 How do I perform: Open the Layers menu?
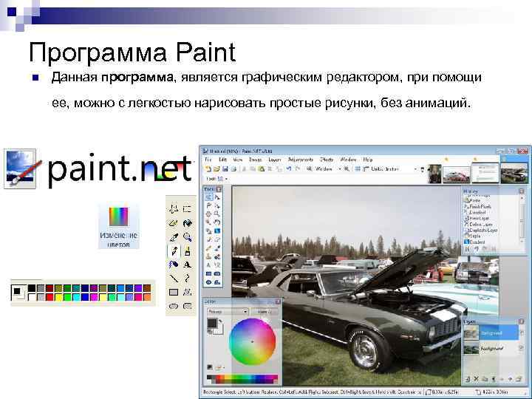point(275,159)
